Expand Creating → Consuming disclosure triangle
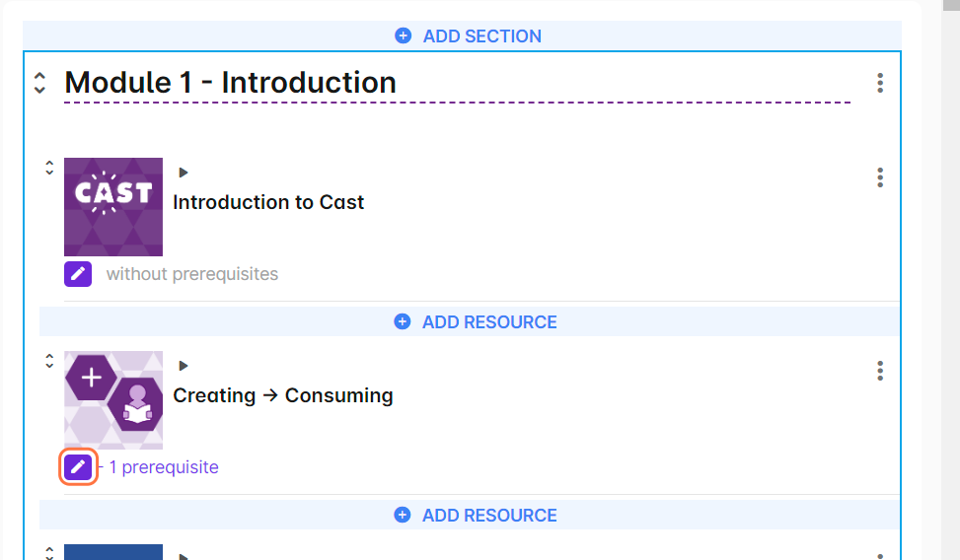Screen dimensions: 960x560 click(x=183, y=366)
